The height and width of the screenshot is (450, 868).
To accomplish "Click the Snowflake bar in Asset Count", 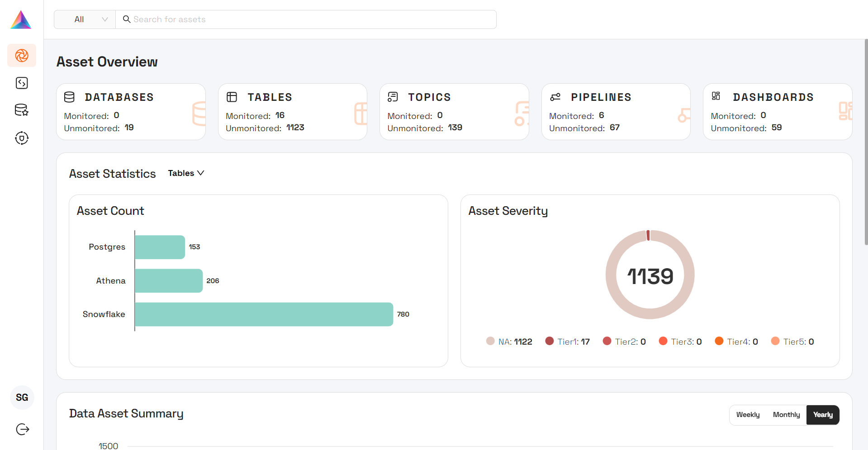I will pos(262,314).
